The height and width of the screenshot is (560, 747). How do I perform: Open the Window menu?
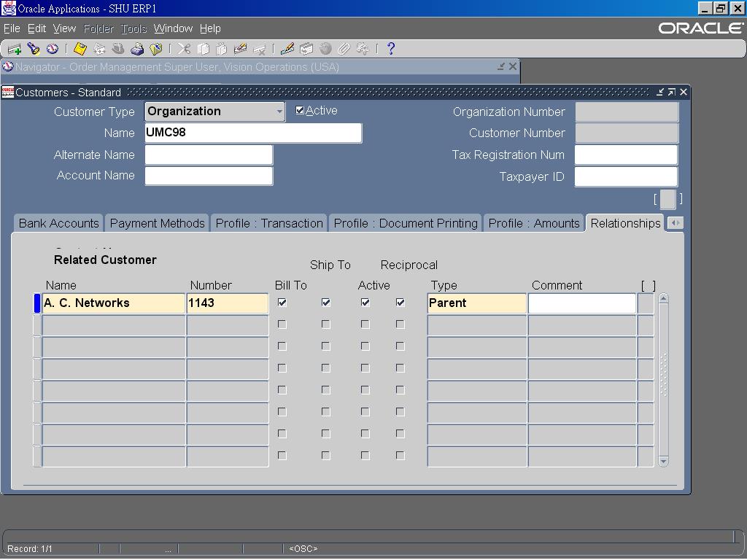[x=173, y=28]
